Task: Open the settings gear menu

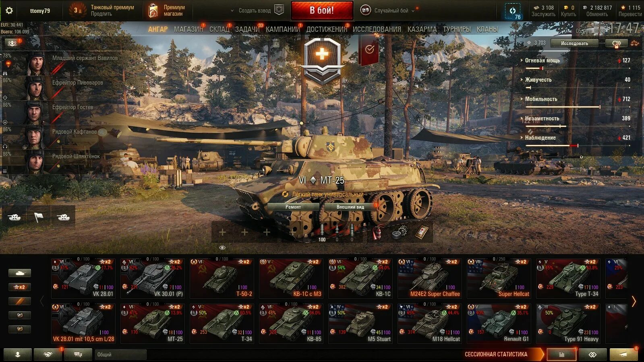Action: pos(9,10)
